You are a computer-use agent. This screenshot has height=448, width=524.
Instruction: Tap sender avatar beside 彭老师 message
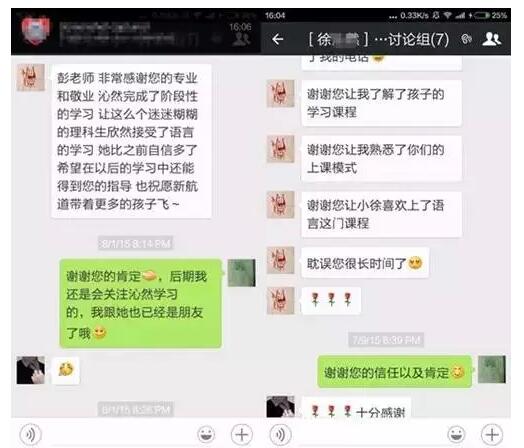[31, 78]
